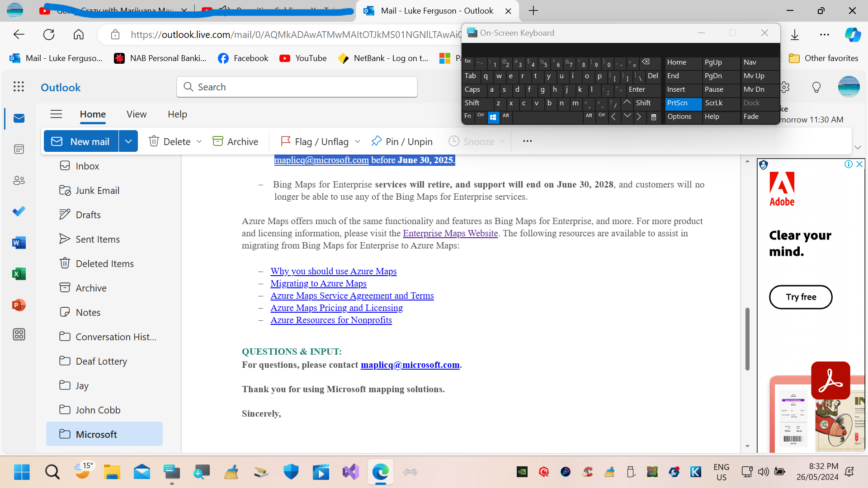
Task: Expand the ribbon chevron
Action: point(858,147)
